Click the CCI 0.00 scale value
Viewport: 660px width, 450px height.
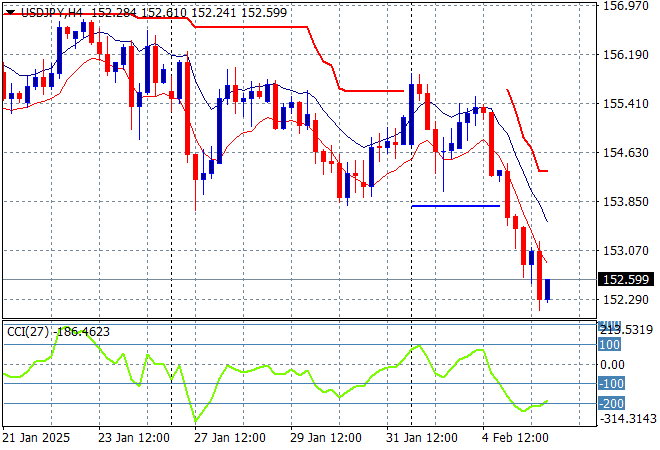(612, 365)
